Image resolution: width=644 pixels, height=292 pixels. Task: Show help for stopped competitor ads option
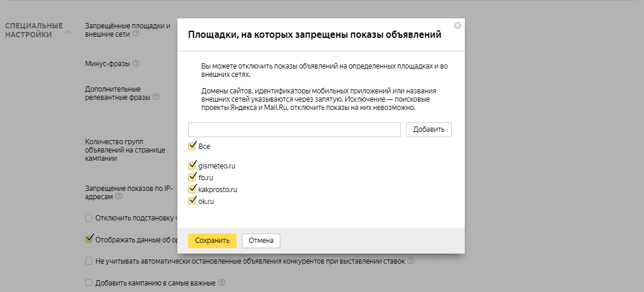[x=411, y=261]
